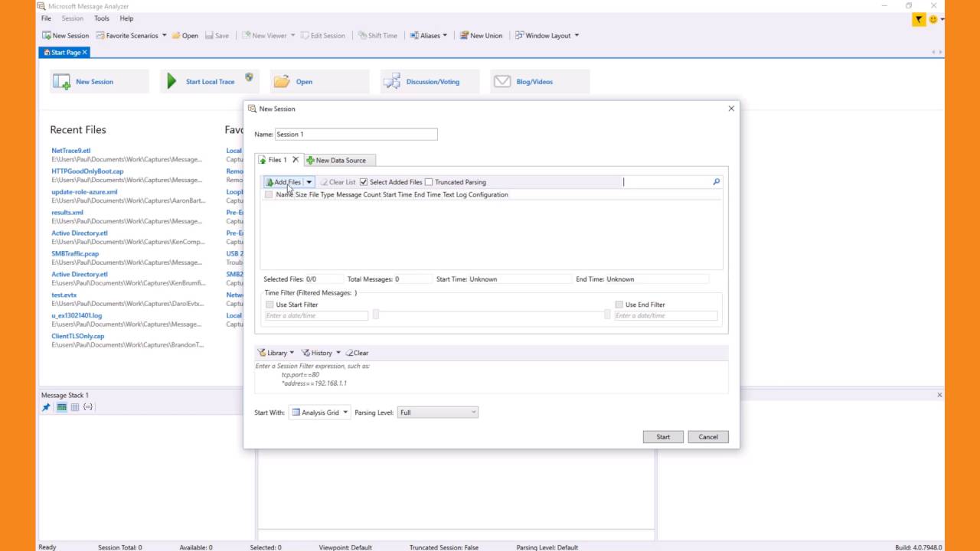The width and height of the screenshot is (980, 551).
Task: Click the search magnifier in file list
Action: [x=717, y=182]
